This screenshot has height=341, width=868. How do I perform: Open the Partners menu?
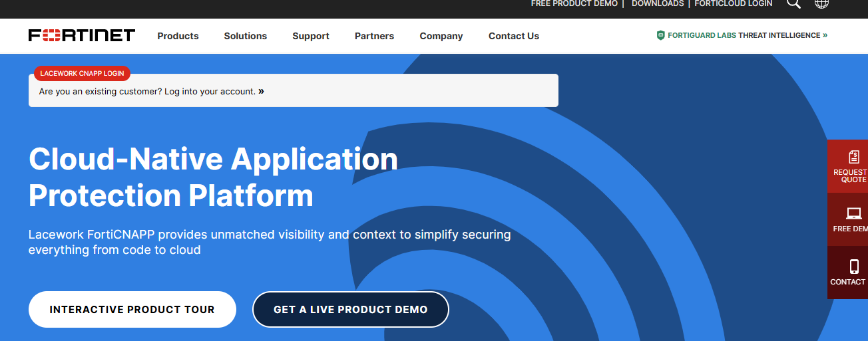(x=374, y=36)
